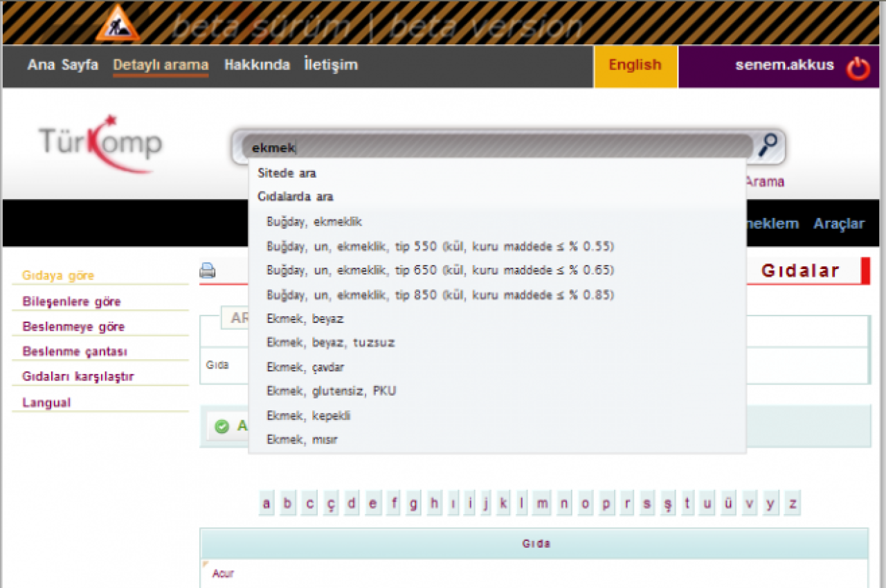Click the TürKomp logo

click(101, 143)
